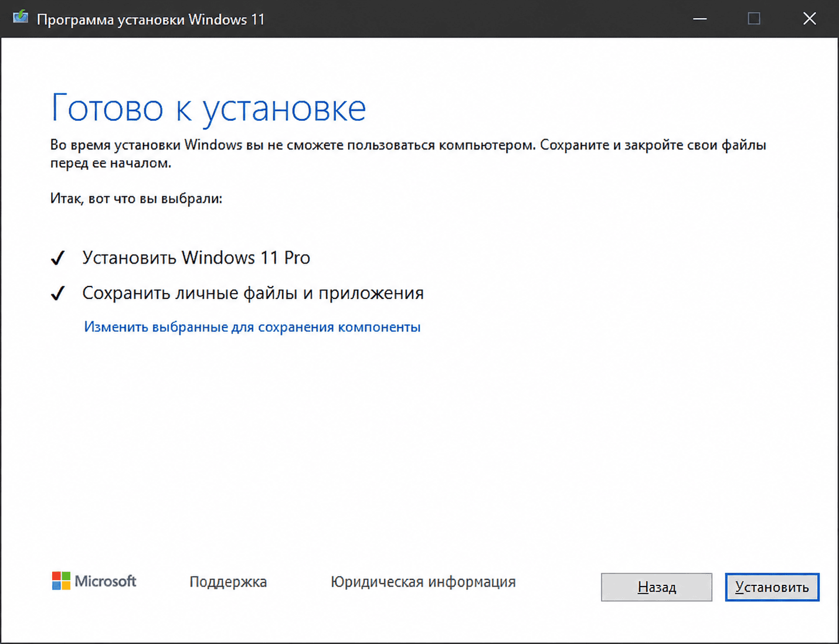
Task: Click the title Программа установки Windows 11
Action: coord(151,19)
